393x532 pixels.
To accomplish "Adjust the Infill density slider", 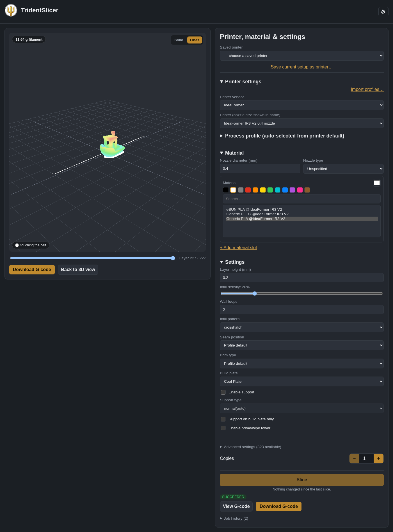I will 301,293.
